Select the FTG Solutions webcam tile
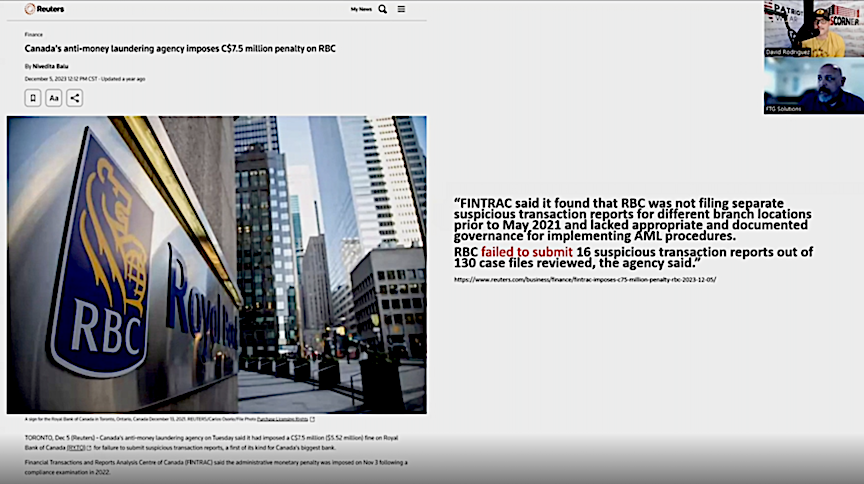Viewport: 864px width, 484px height. tap(813, 85)
